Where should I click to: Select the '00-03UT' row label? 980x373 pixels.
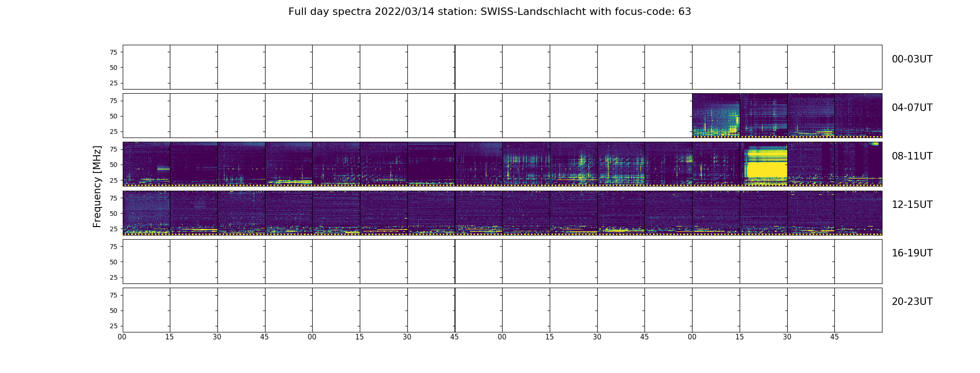pyautogui.click(x=912, y=59)
